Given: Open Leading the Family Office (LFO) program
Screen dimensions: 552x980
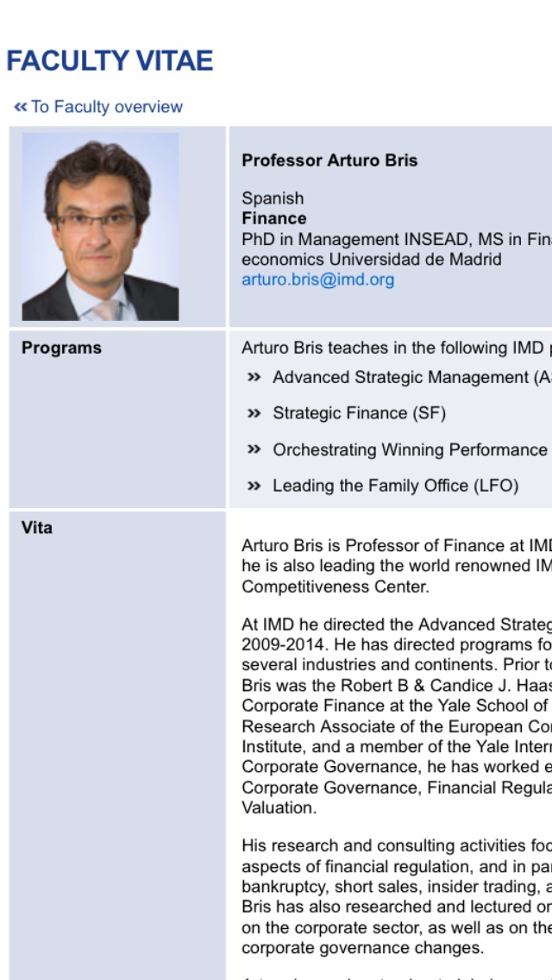Looking at the screenshot, I should point(395,486).
